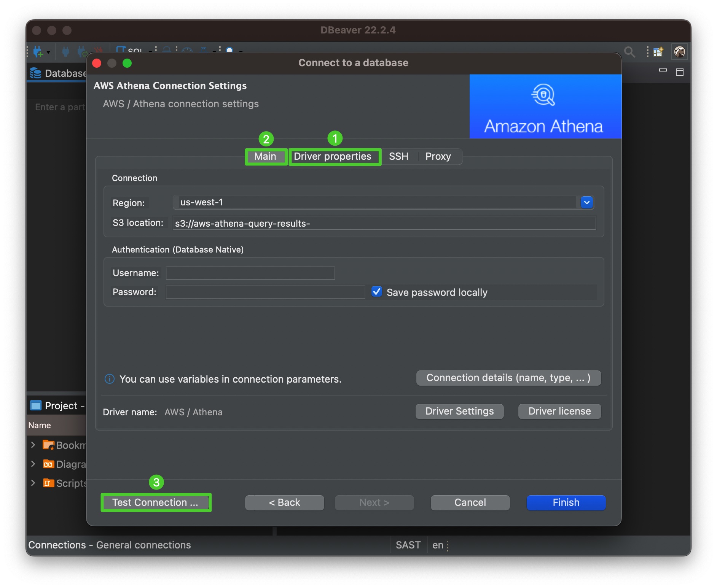
Task: Switch to the SSH tab
Action: coord(398,156)
